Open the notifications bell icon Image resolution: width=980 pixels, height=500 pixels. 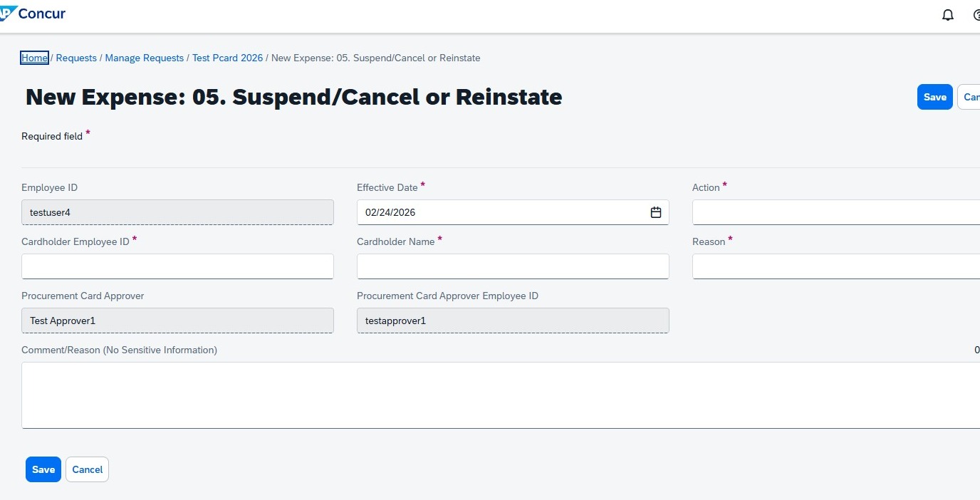pos(947,15)
